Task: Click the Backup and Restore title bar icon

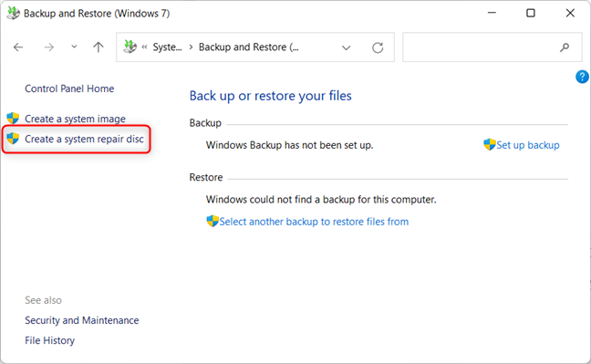Action: pos(13,13)
